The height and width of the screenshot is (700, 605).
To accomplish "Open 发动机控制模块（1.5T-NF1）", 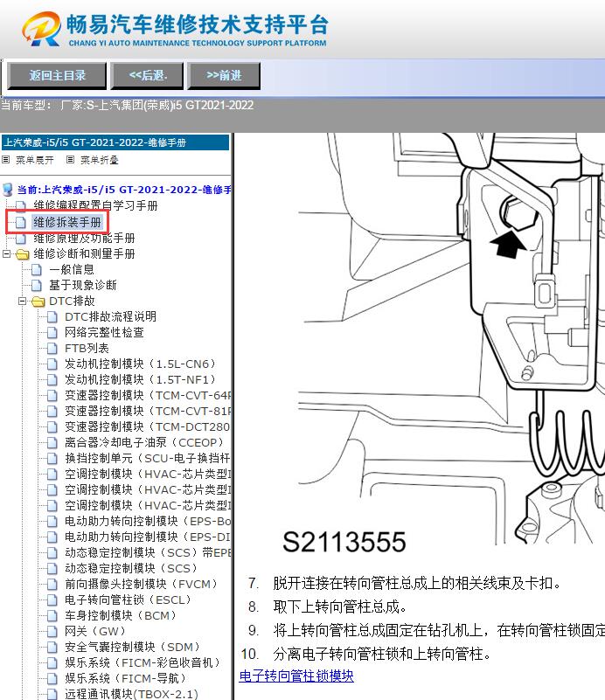I will (141, 379).
